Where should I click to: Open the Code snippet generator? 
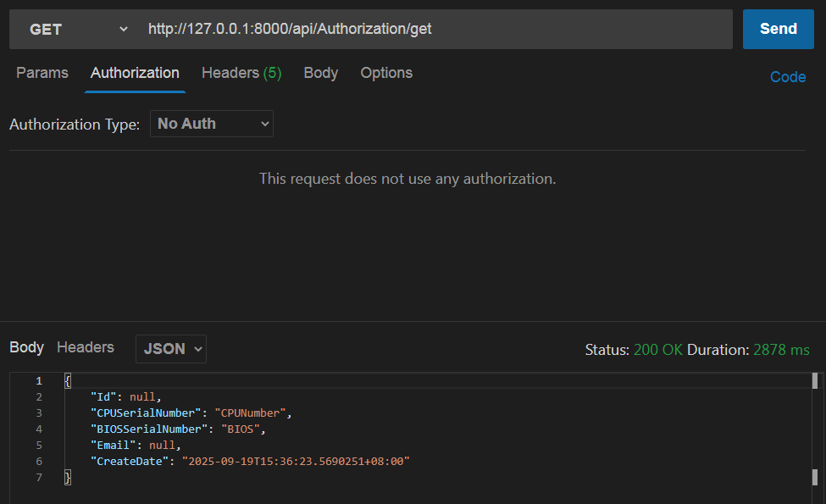pyautogui.click(x=787, y=76)
